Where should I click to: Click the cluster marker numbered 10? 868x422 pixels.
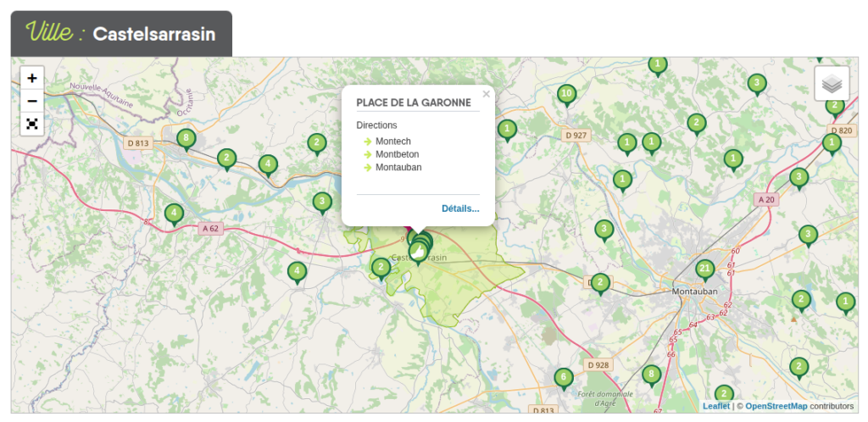567,93
